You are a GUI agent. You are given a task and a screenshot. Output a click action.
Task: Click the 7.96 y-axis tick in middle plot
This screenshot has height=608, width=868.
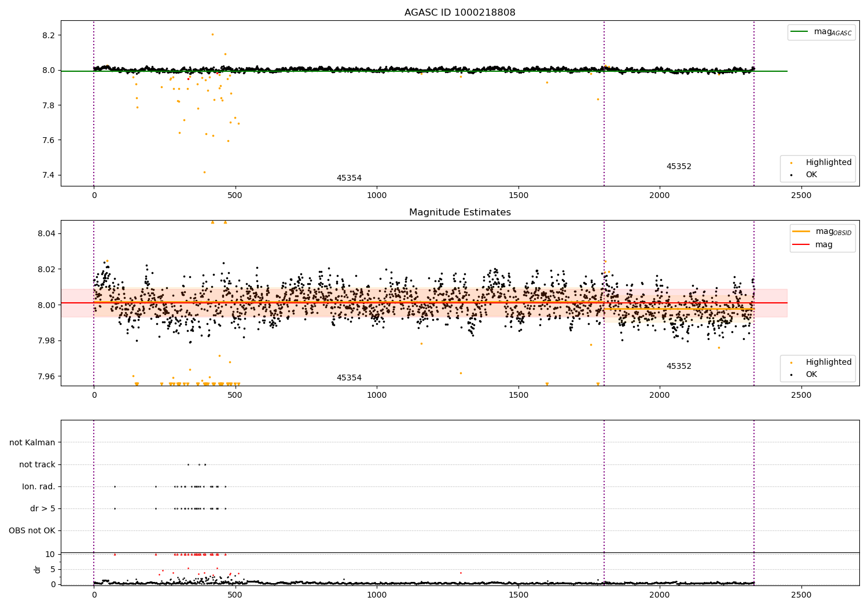coord(46,377)
